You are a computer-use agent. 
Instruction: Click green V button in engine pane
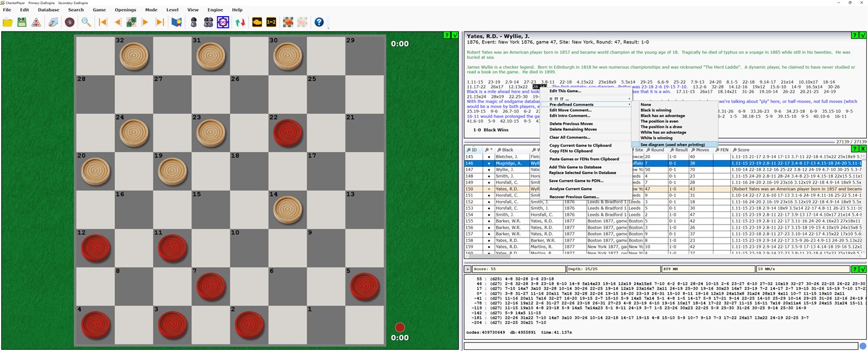coord(863,269)
